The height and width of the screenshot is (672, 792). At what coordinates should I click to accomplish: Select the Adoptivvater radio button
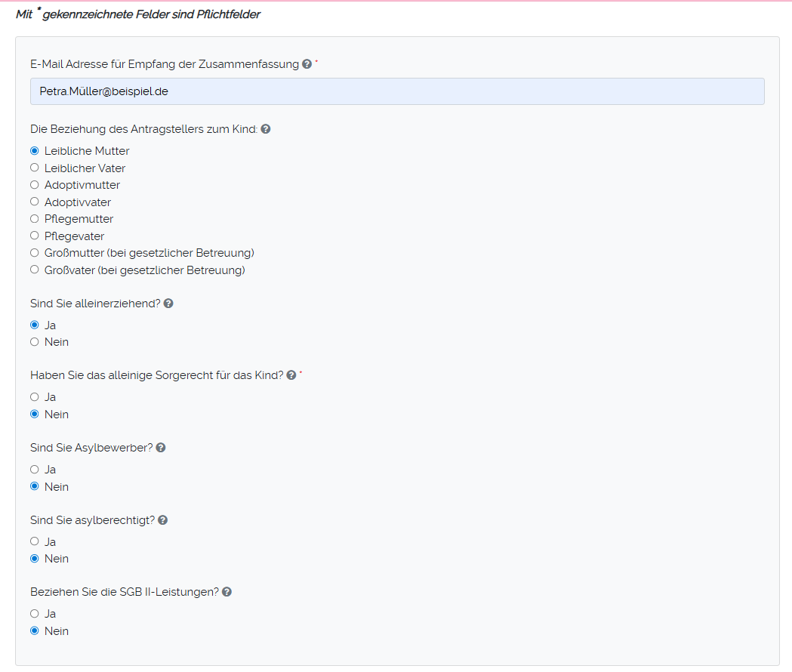[34, 202]
